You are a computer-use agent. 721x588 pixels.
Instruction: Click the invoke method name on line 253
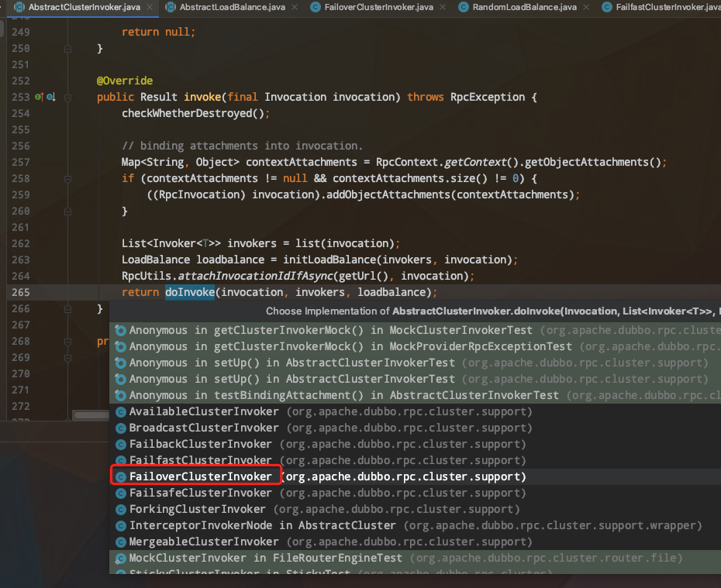202,98
